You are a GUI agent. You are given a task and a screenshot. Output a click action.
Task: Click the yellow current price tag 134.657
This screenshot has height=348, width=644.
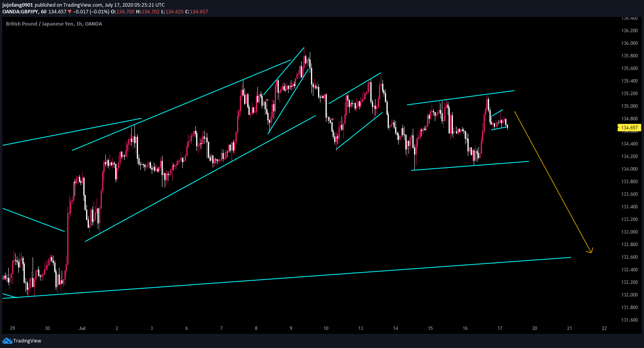[x=629, y=128]
